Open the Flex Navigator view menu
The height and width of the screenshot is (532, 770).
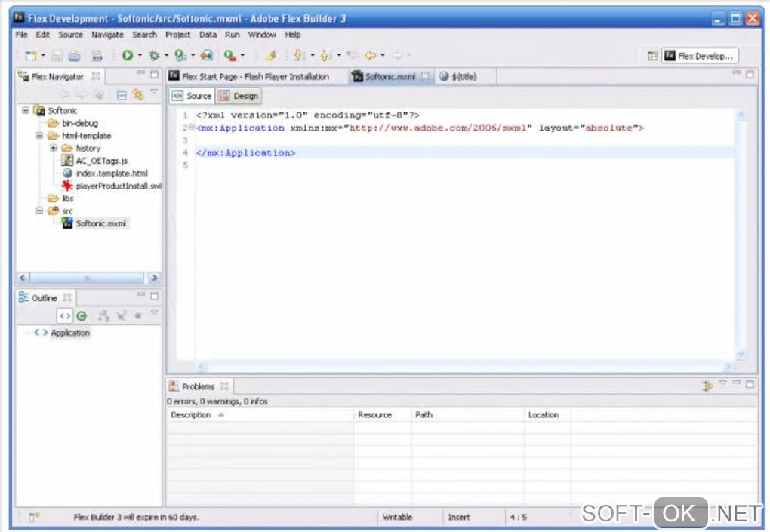(154, 91)
